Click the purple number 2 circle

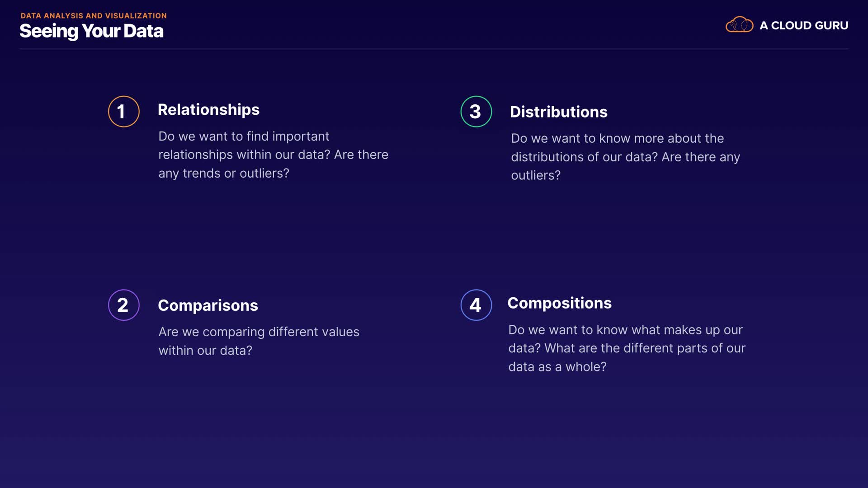pyautogui.click(x=123, y=305)
